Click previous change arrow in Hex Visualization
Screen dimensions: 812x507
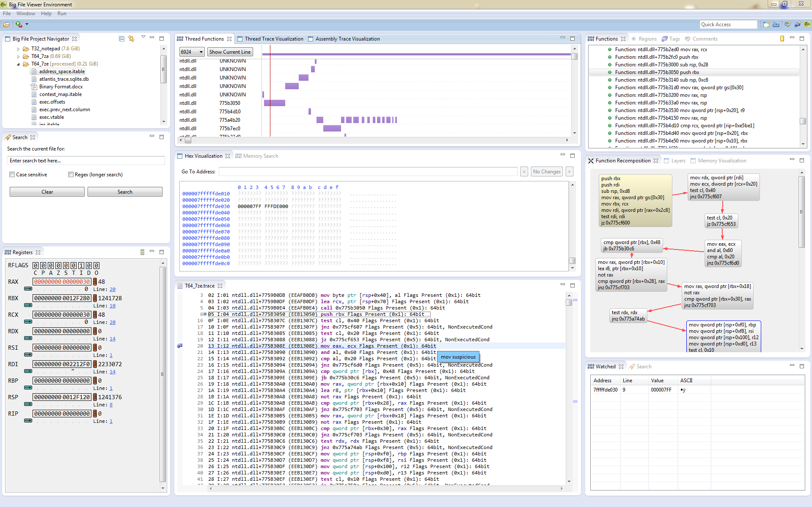pos(524,171)
